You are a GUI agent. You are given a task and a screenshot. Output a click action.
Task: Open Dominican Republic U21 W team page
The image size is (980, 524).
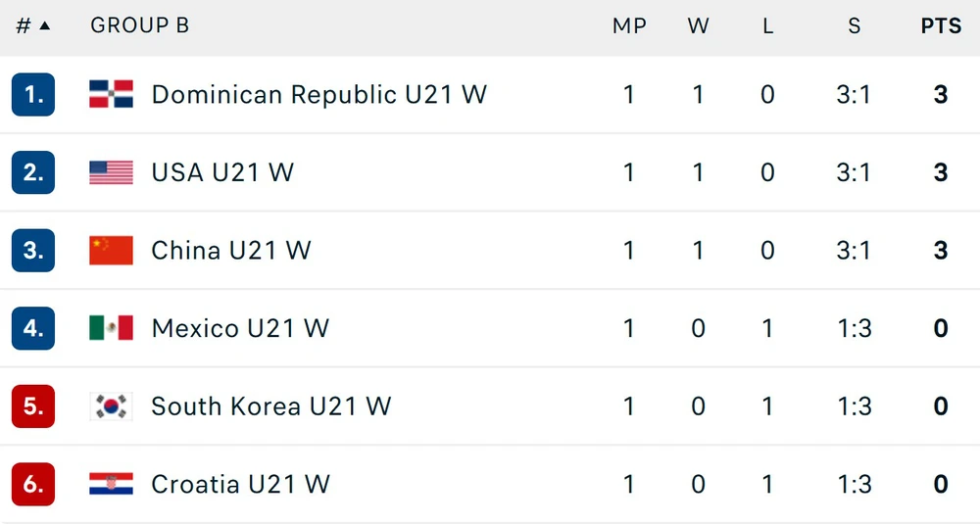[318, 94]
